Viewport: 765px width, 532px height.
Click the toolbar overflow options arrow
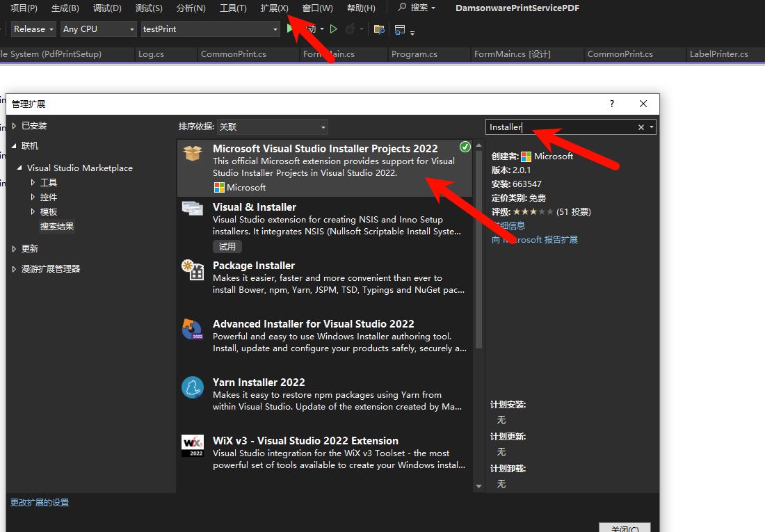(412, 33)
